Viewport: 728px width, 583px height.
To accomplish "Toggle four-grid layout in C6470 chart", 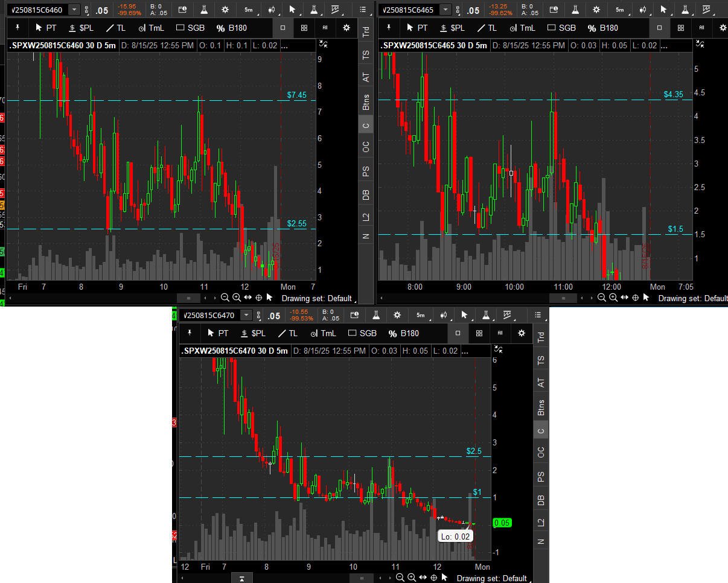I will pyautogui.click(x=479, y=333).
